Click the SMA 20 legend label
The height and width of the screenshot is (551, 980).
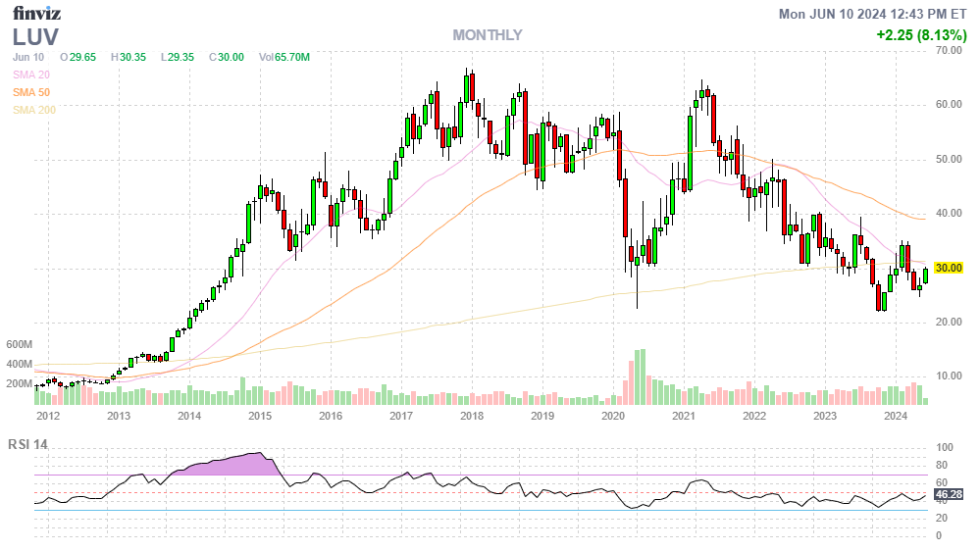tap(30, 75)
